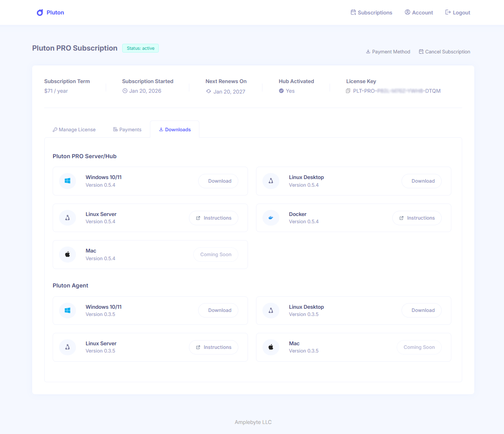
Task: Click the Docker whale icon
Action: [271, 218]
